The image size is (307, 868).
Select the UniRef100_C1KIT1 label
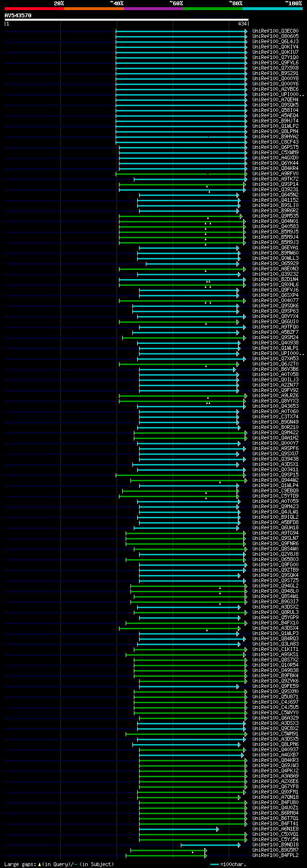275,649
